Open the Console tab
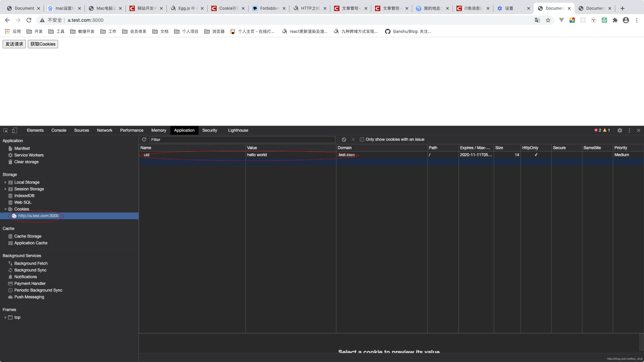 [x=59, y=130]
